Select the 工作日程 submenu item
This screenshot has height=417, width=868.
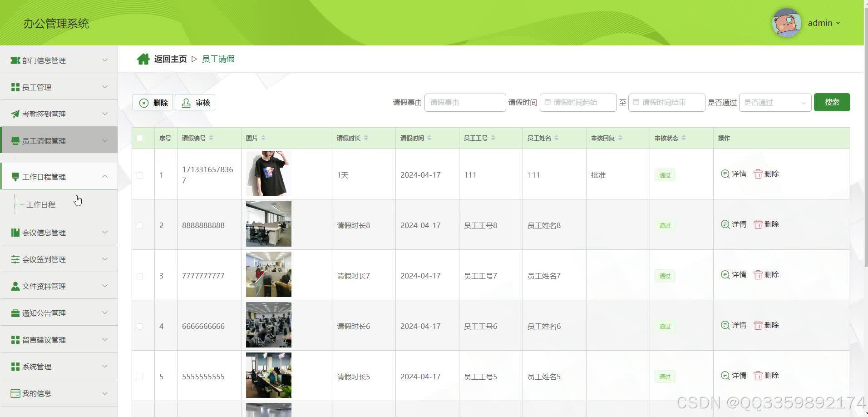click(40, 204)
